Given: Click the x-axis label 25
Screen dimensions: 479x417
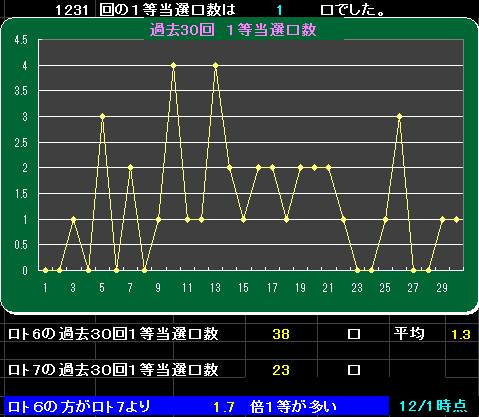Looking at the screenshot, I should [385, 287].
